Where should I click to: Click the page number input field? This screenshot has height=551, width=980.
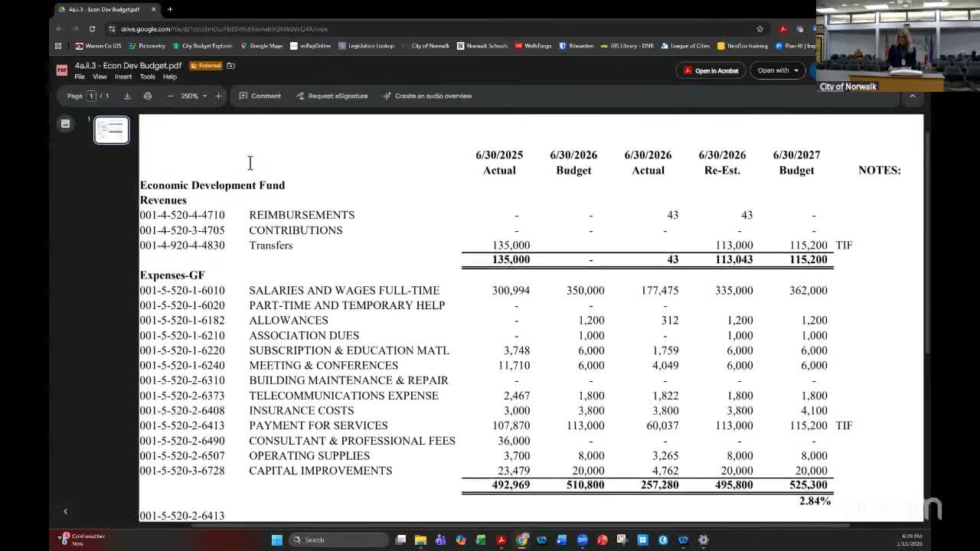point(91,96)
